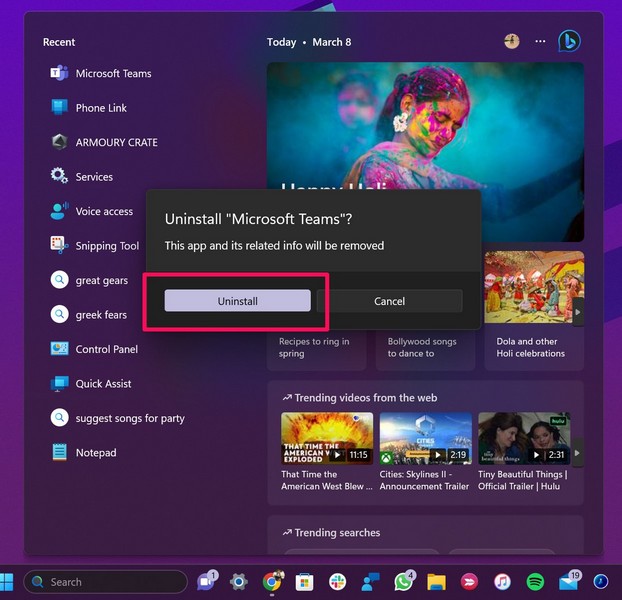Open the Bing chat icon
Viewport: 622px width, 600px height.
(569, 42)
